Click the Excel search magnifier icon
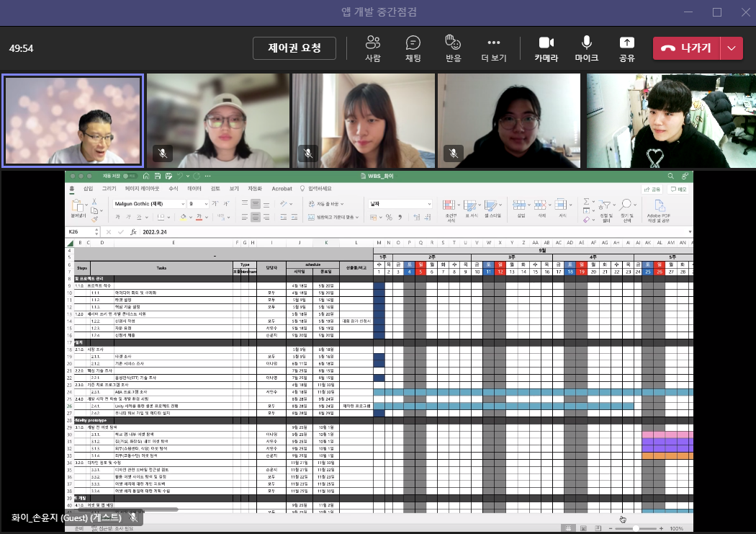Screen dimensions: 756x534 [x=670, y=176]
